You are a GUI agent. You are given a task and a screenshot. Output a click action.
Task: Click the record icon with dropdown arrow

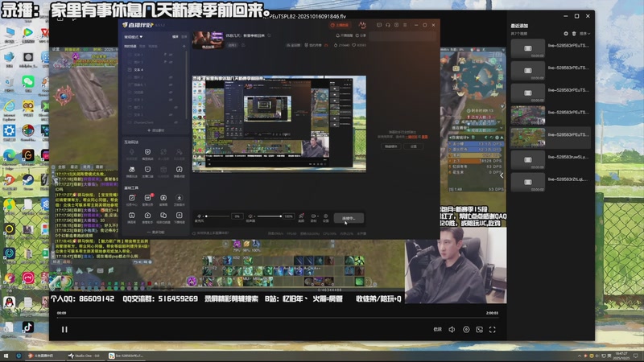pos(314,217)
